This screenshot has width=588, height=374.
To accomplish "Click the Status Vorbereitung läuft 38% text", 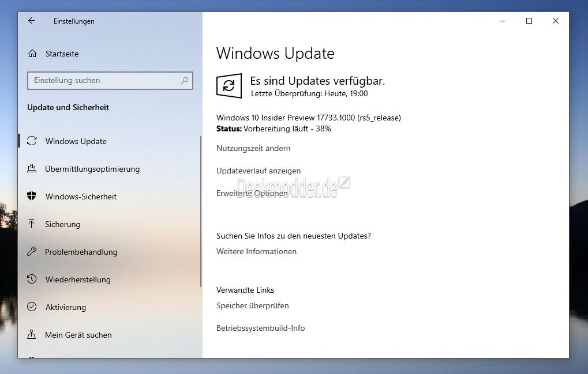I will [x=274, y=129].
